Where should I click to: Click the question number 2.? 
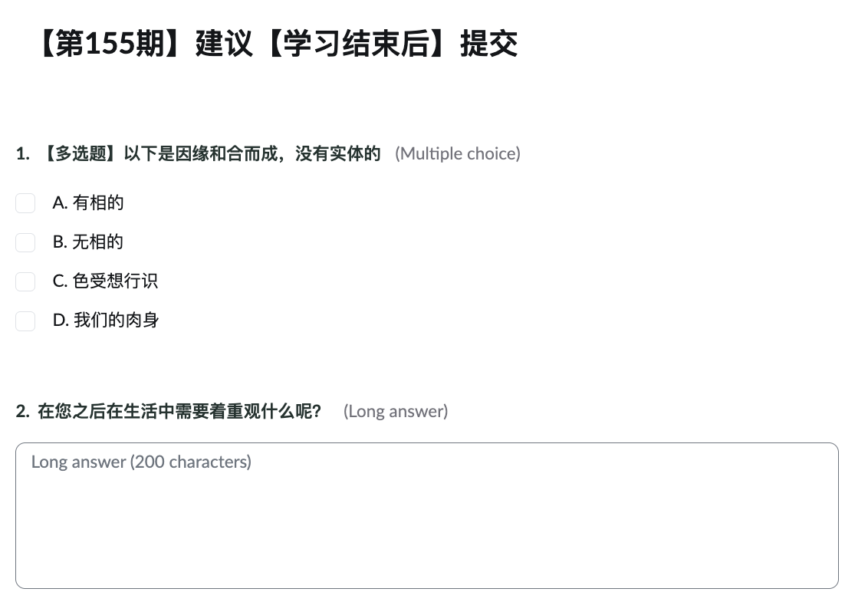click(x=22, y=412)
